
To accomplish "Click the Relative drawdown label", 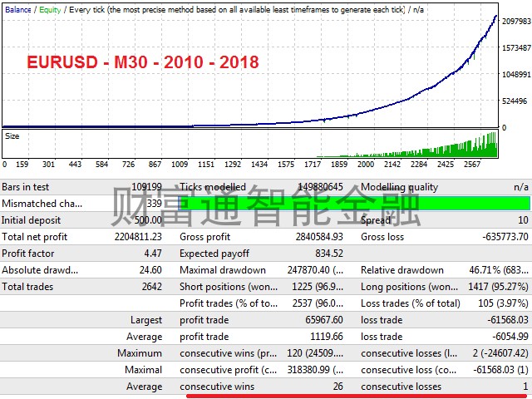I will click(x=402, y=270).
